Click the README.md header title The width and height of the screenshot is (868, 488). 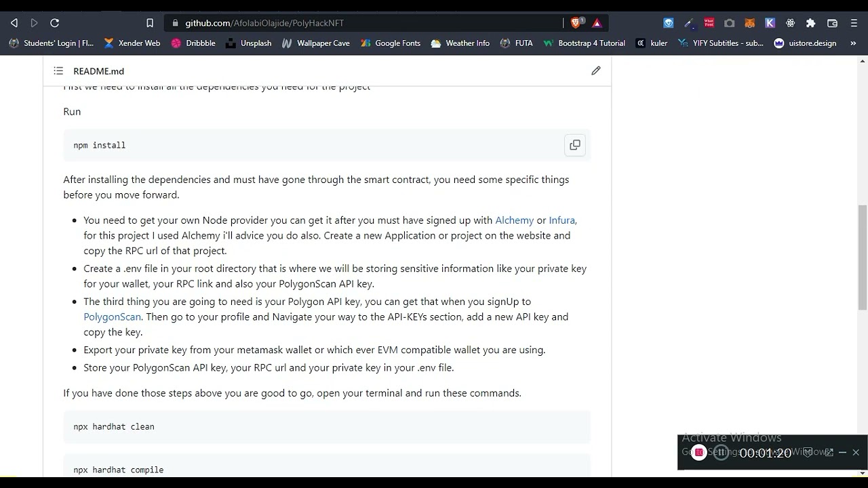pyautogui.click(x=98, y=71)
